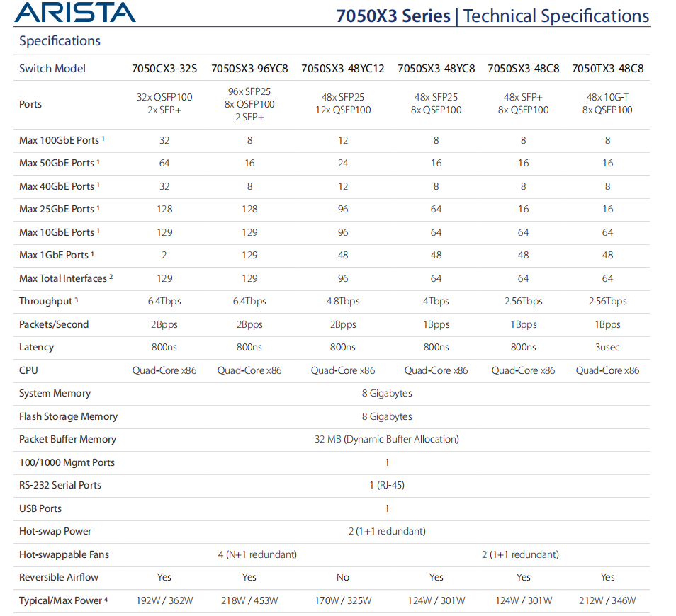Click the '2 (1+1 redundant)' Hot-swap Power value

[x=387, y=532]
